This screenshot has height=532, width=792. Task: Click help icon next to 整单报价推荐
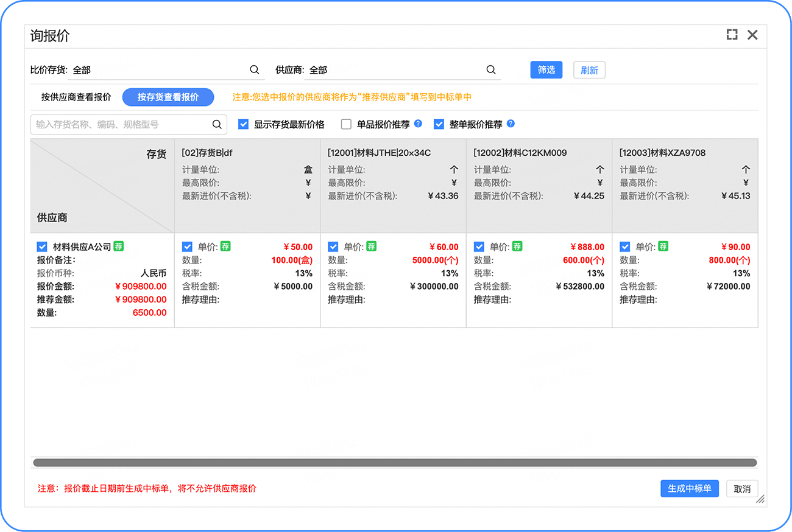click(511, 124)
